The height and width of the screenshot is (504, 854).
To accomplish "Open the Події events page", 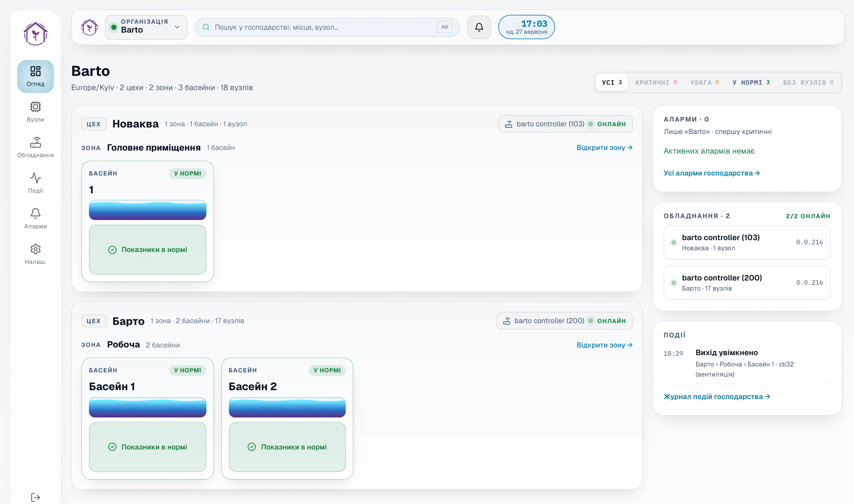I will [35, 183].
